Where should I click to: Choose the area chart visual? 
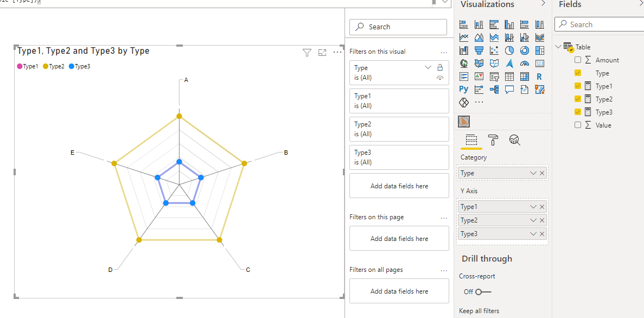click(479, 38)
